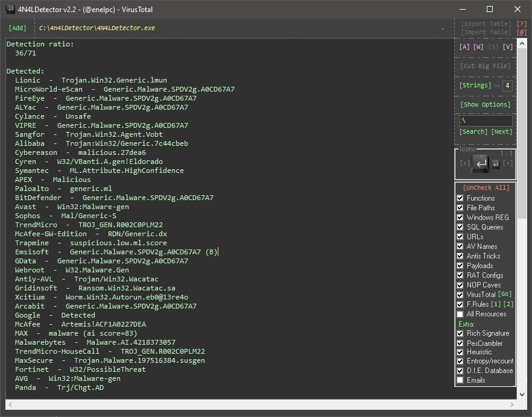The width and height of the screenshot is (532, 417).
Task: Maximize the 4N4LDetector window
Action: [490, 9]
